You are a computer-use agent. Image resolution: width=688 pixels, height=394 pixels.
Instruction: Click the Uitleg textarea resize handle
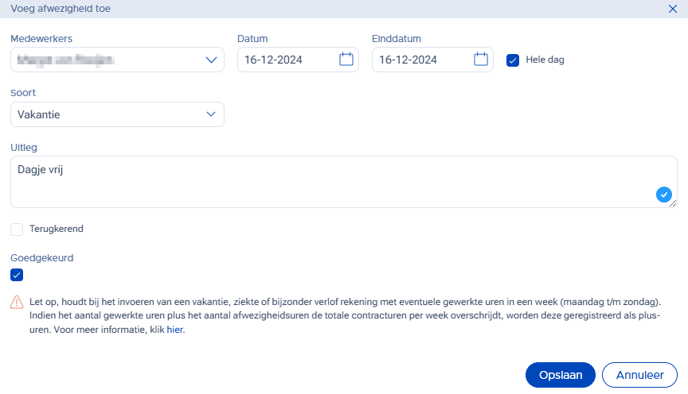[x=673, y=204]
